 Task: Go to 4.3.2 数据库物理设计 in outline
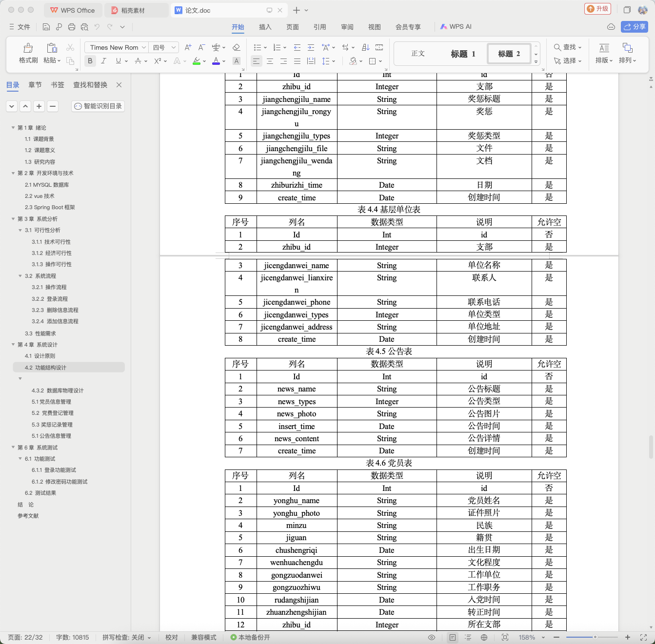click(58, 390)
